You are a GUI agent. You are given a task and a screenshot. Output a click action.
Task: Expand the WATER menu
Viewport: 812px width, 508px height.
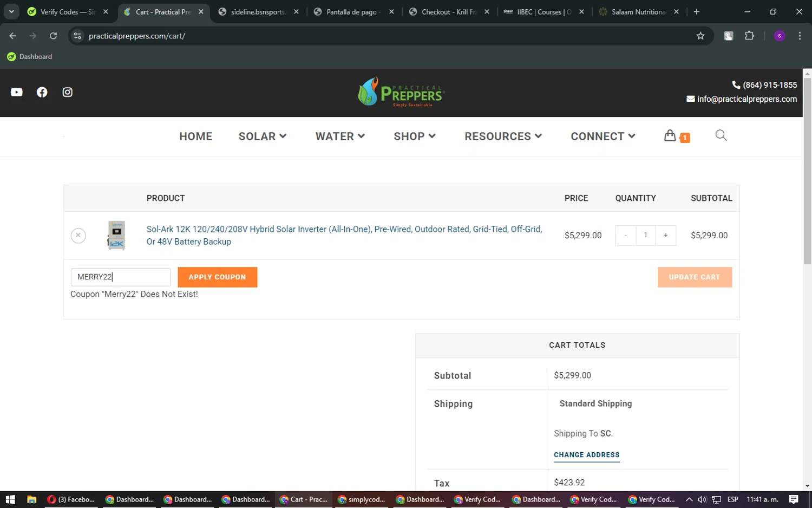point(340,136)
